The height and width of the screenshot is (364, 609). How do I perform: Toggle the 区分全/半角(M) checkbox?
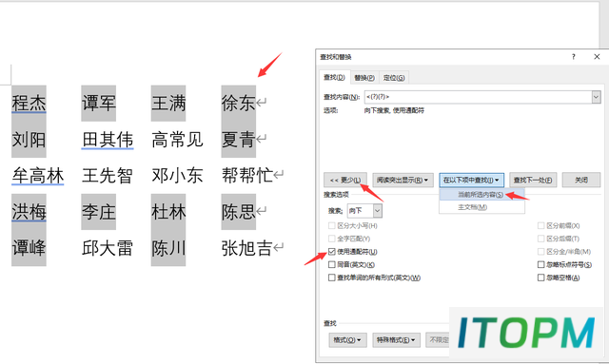pos(540,252)
